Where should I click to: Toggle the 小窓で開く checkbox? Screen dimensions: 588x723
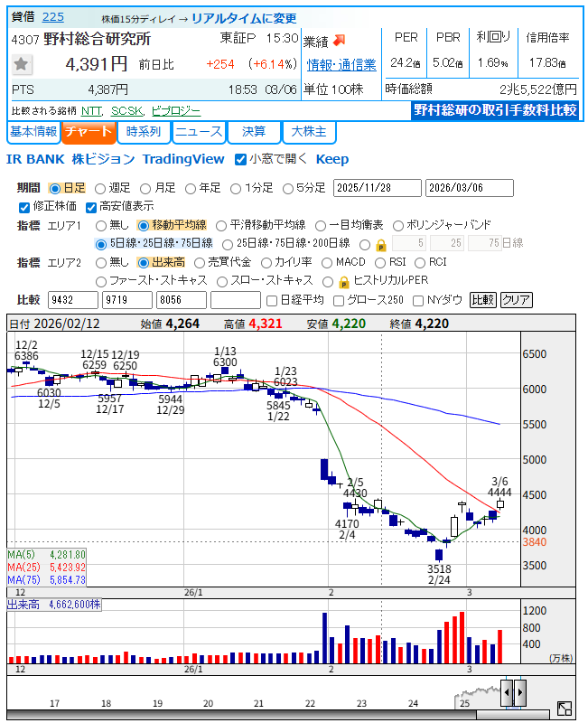240,159
